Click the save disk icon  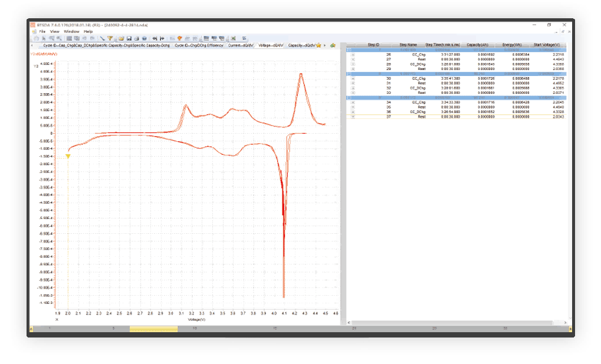(129, 38)
